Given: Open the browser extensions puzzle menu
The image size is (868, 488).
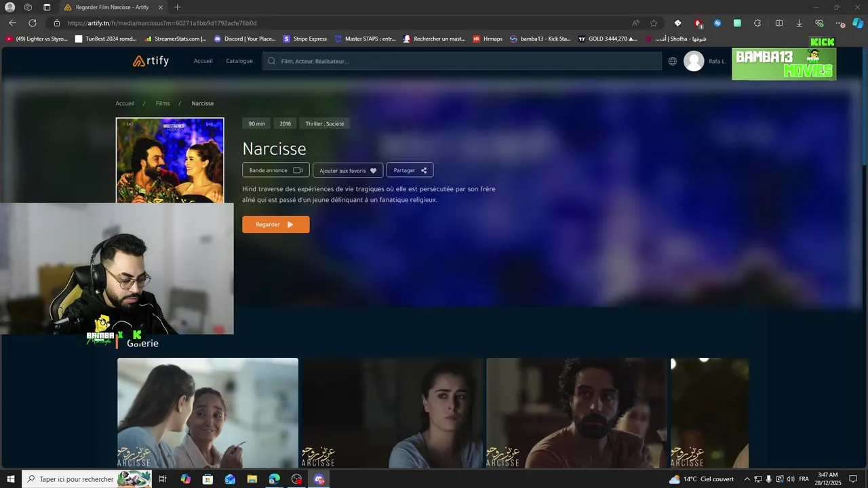Looking at the screenshot, I should [757, 23].
